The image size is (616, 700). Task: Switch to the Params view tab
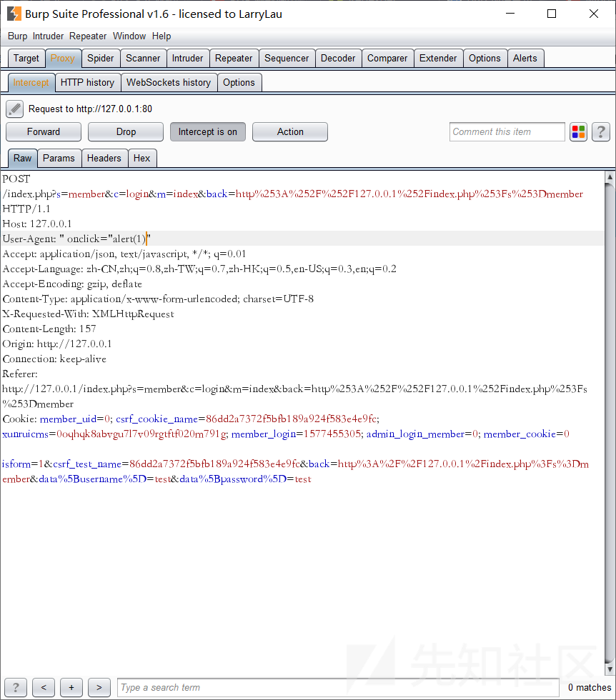pyautogui.click(x=59, y=159)
